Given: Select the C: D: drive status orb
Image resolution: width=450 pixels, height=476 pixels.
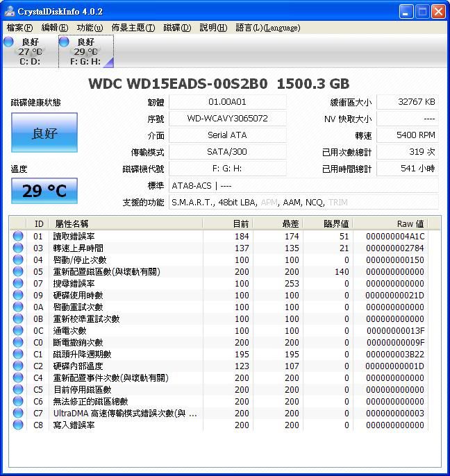Looking at the screenshot, I should point(8,42).
